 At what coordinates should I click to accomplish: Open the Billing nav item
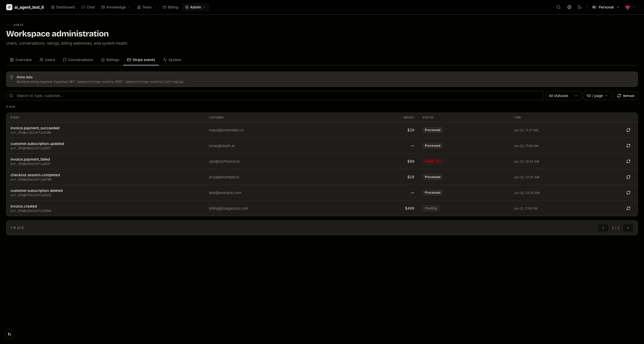[170, 7]
